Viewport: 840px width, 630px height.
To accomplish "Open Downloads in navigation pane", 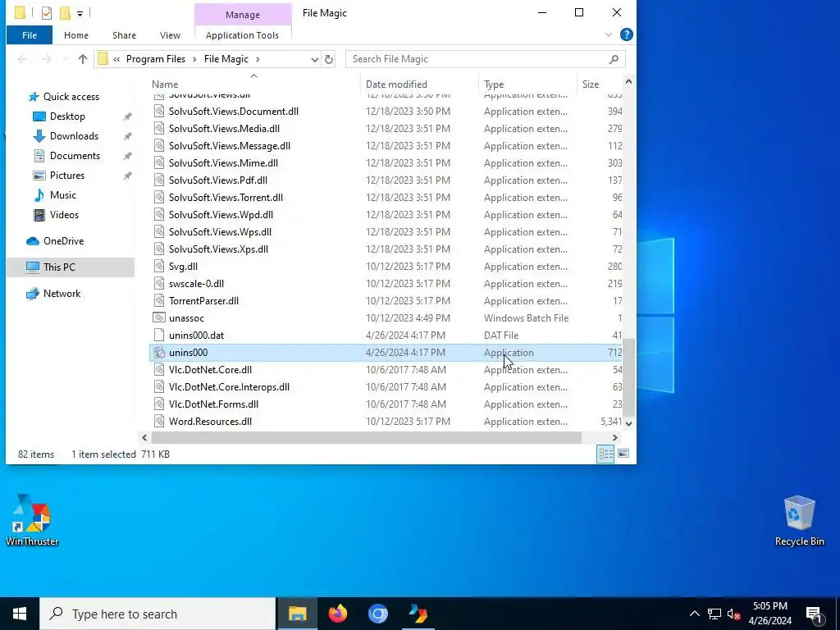I will [74, 136].
